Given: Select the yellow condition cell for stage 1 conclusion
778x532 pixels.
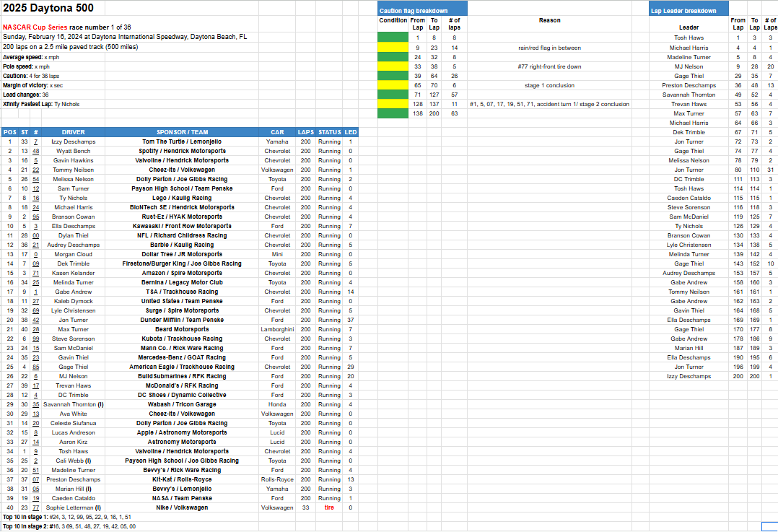Looking at the screenshot, I should tap(393, 85).
